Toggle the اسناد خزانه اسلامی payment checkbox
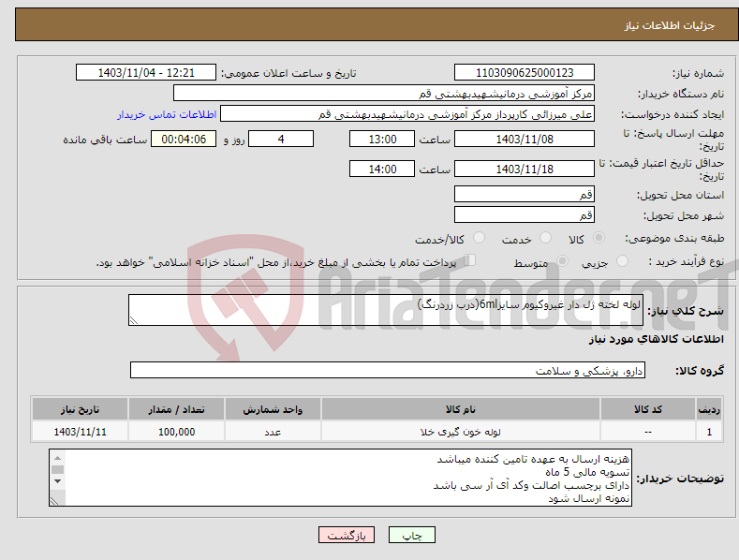Viewport: 739px width, 560px height. 469,260
